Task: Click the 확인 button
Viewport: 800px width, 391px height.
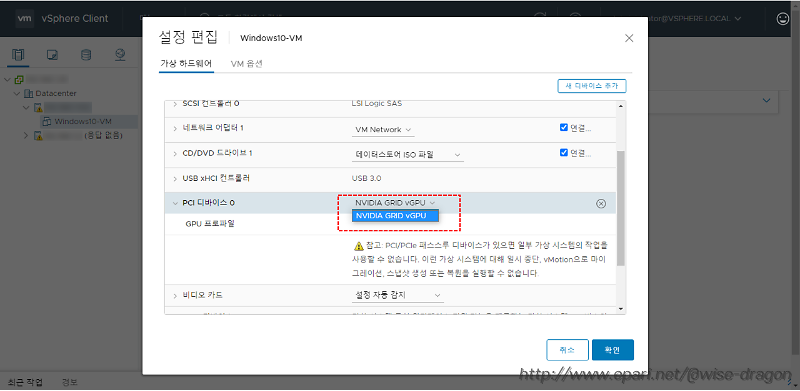Action: pos(613,350)
